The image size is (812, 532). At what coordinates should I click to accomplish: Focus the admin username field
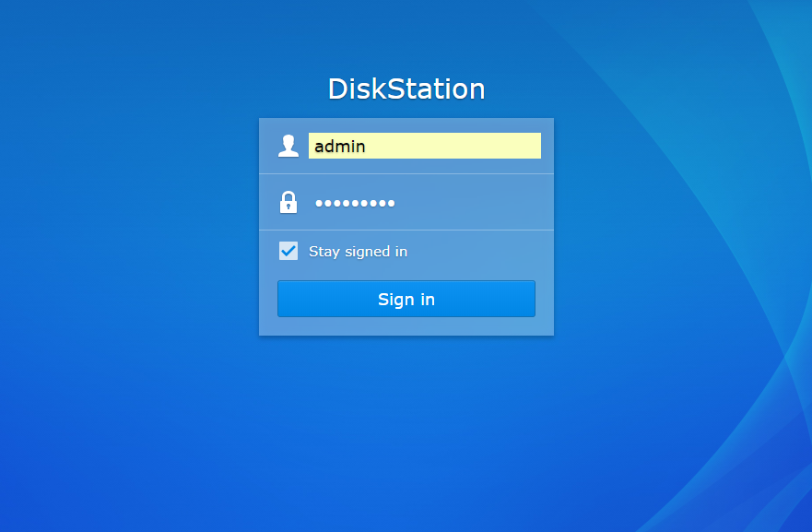coord(425,146)
